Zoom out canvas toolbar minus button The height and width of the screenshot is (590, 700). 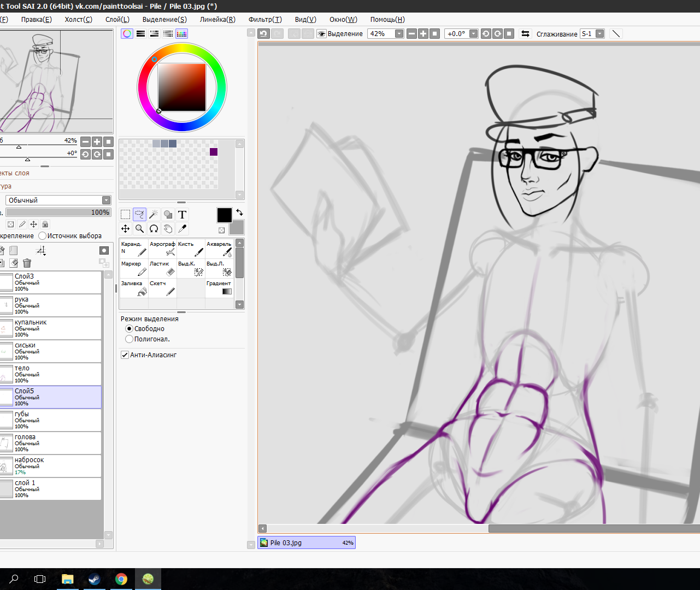(411, 34)
